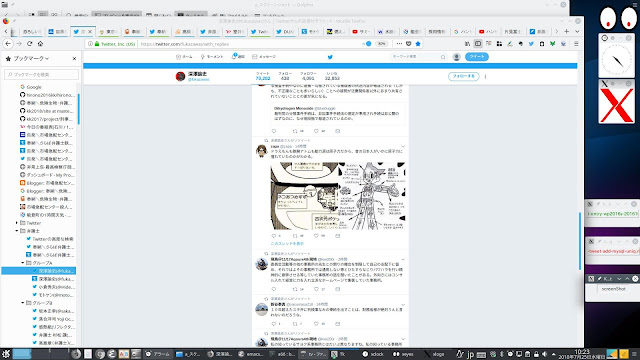The height and width of the screenshot is (360, 640).
Task: Like the tweet with manga image
Action: [x=316, y=236]
